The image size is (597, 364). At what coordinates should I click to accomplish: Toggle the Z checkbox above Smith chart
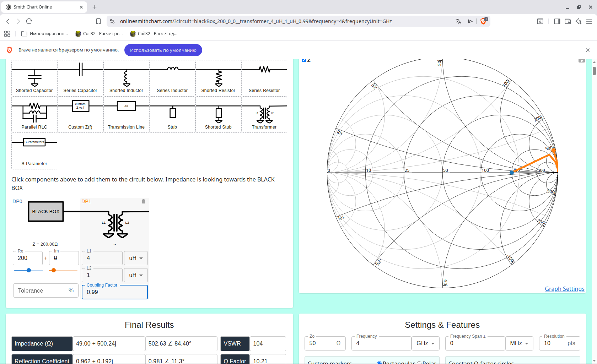[x=304, y=60]
